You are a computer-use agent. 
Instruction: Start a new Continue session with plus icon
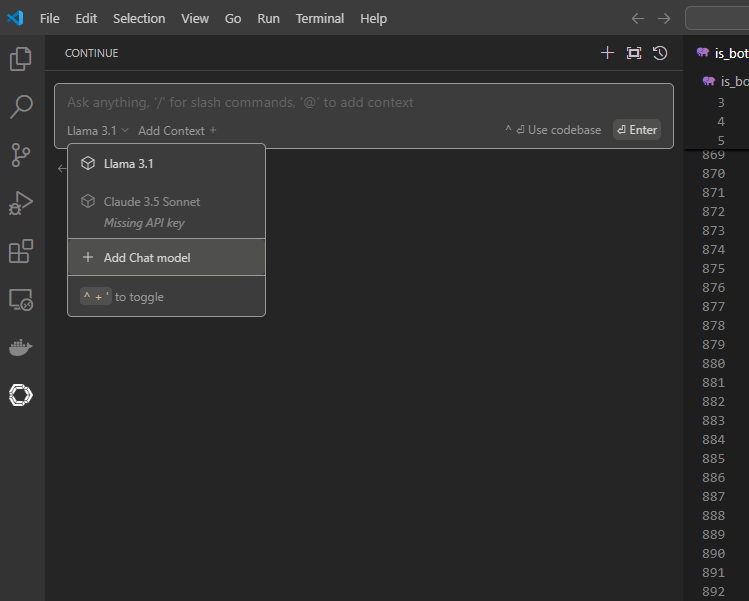(607, 53)
